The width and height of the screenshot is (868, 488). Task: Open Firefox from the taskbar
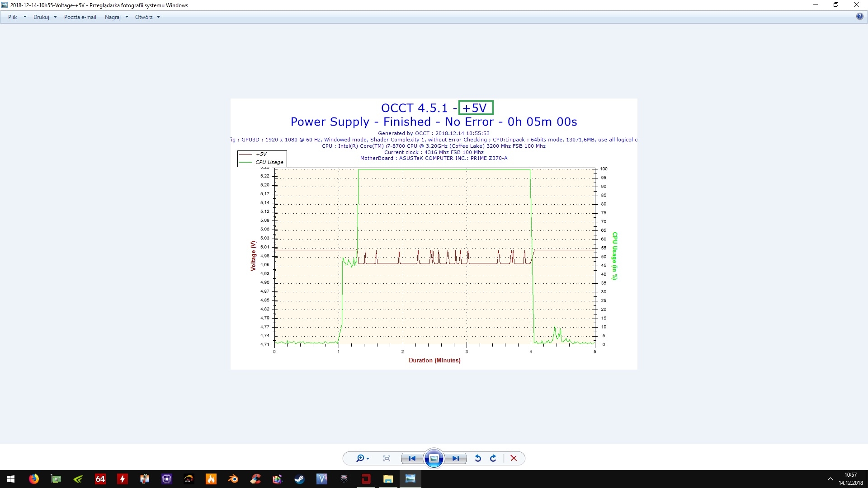[34, 479]
